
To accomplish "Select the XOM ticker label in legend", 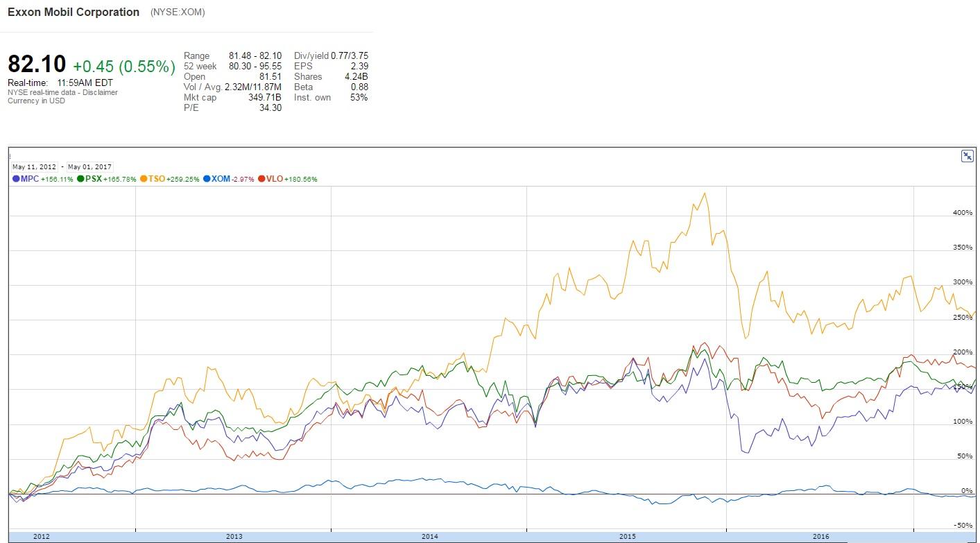I will point(221,179).
